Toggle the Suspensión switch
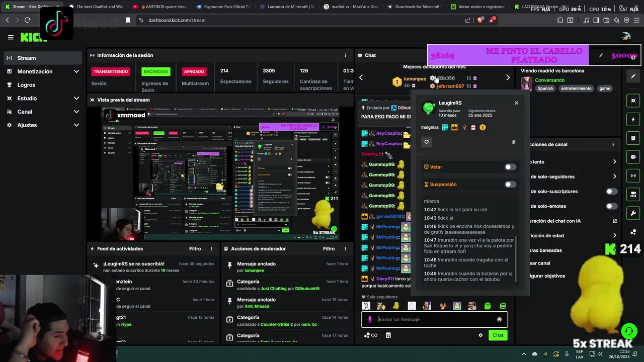The height and width of the screenshot is (362, 644). [510, 185]
